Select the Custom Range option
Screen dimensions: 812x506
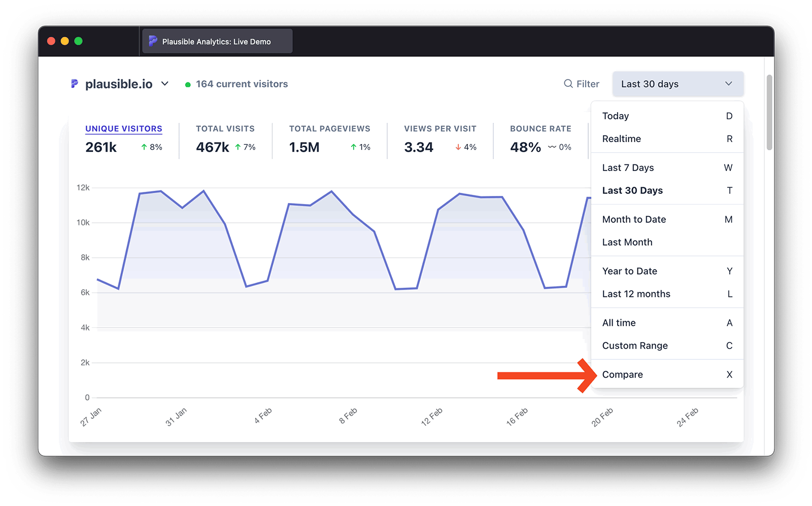pyautogui.click(x=634, y=346)
